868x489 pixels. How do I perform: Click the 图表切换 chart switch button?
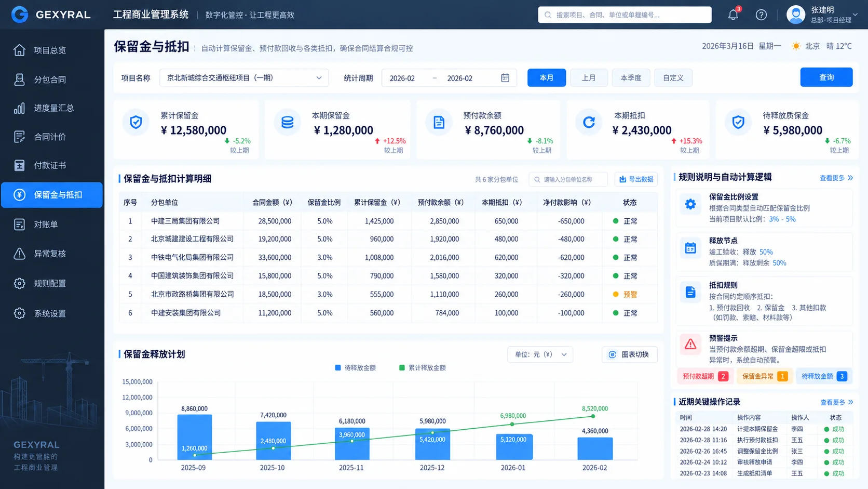coord(630,354)
